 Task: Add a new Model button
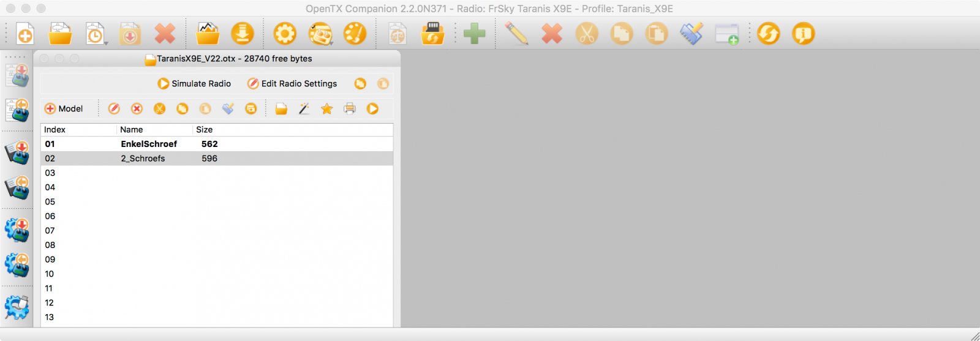[x=64, y=109]
